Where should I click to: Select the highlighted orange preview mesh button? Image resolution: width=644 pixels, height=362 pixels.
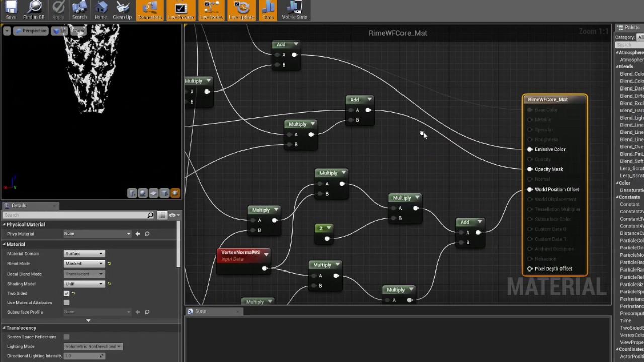[175, 193]
